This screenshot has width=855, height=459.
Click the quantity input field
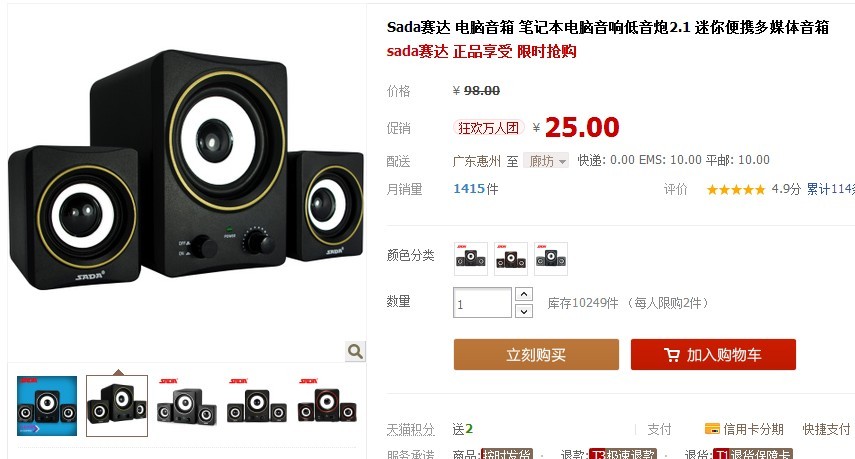[482, 303]
